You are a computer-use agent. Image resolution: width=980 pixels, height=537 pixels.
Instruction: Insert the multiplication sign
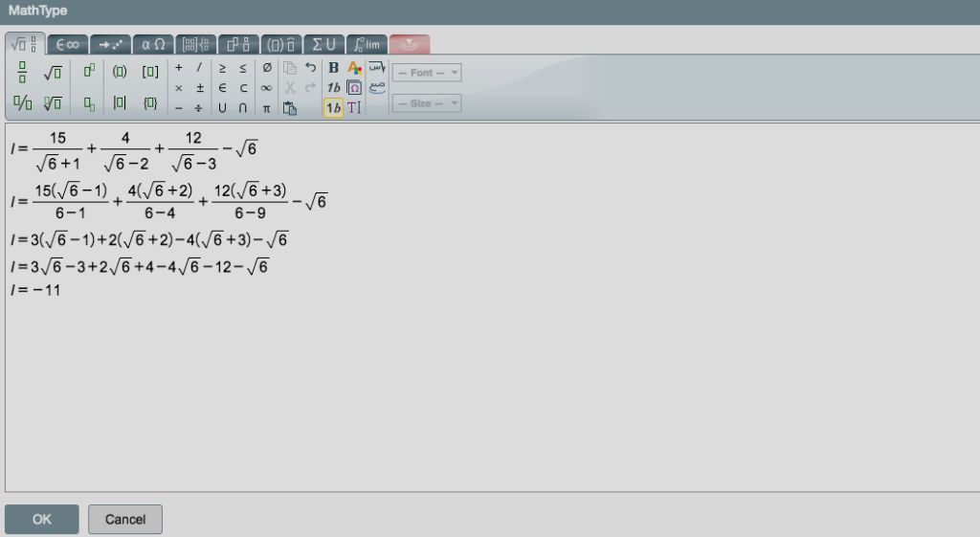(x=179, y=88)
